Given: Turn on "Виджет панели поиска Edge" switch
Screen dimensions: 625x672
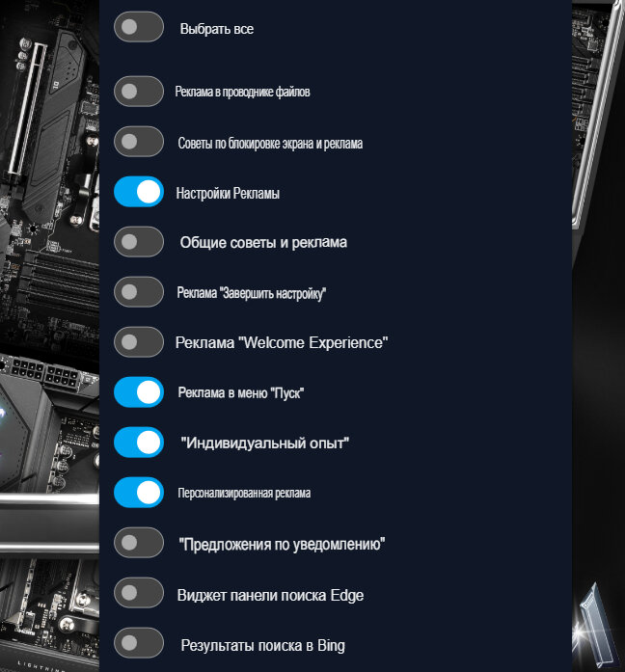Looking at the screenshot, I should 139,593.
